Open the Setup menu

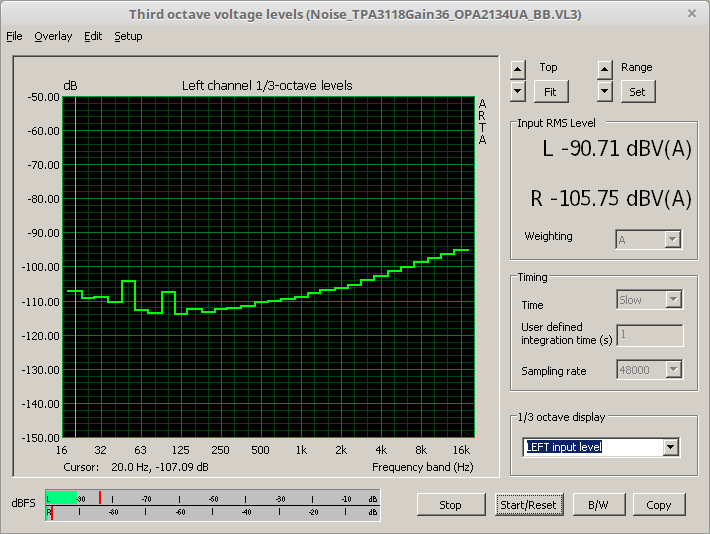(x=128, y=36)
